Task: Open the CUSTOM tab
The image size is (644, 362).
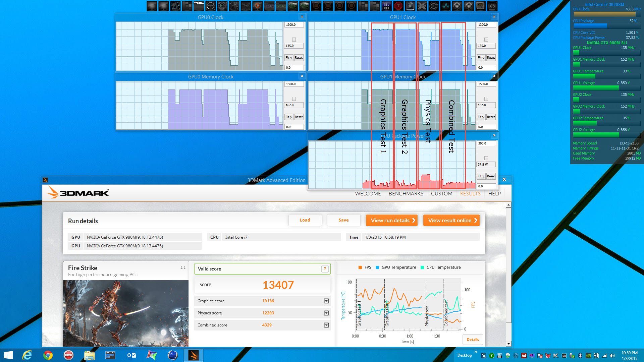Action: (441, 194)
